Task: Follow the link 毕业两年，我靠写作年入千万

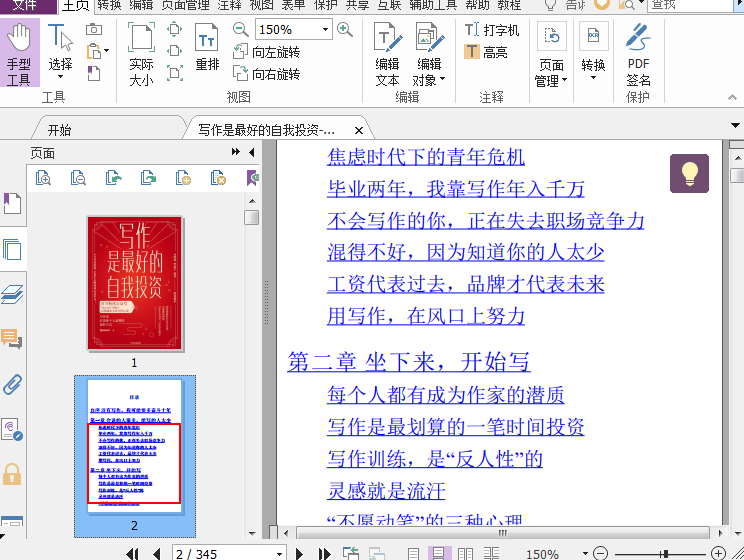Action: (456, 188)
